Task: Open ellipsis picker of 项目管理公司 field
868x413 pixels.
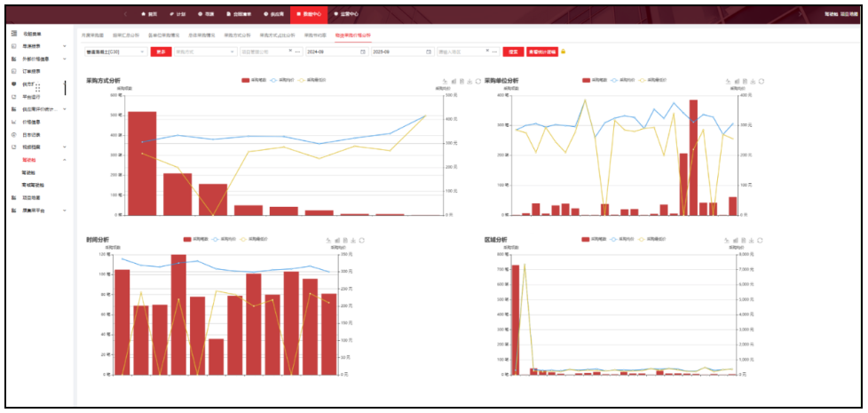Action: [x=298, y=52]
